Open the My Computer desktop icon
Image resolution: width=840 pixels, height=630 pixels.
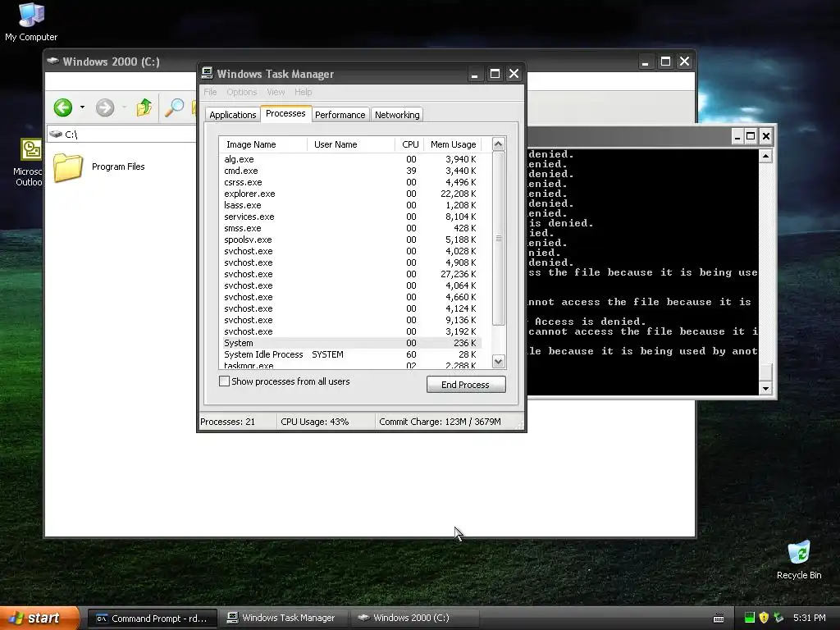[x=31, y=22]
